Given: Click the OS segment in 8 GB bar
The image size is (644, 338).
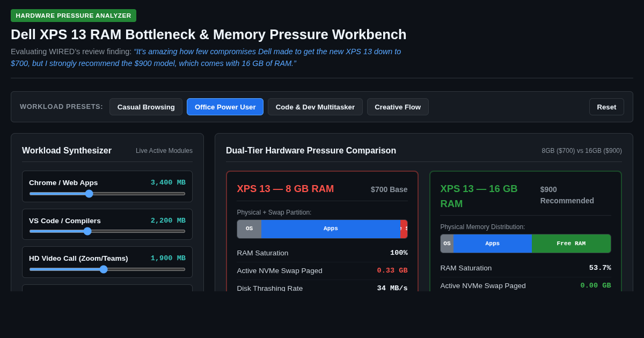Looking at the screenshot, I should [x=249, y=229].
